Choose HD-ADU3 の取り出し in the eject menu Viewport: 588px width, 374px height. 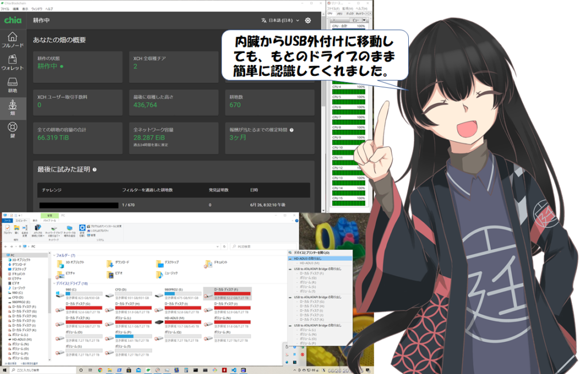(320, 259)
